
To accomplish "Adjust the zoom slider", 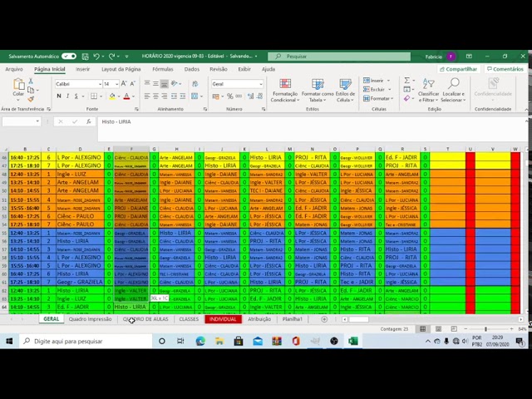I will pos(485,329).
